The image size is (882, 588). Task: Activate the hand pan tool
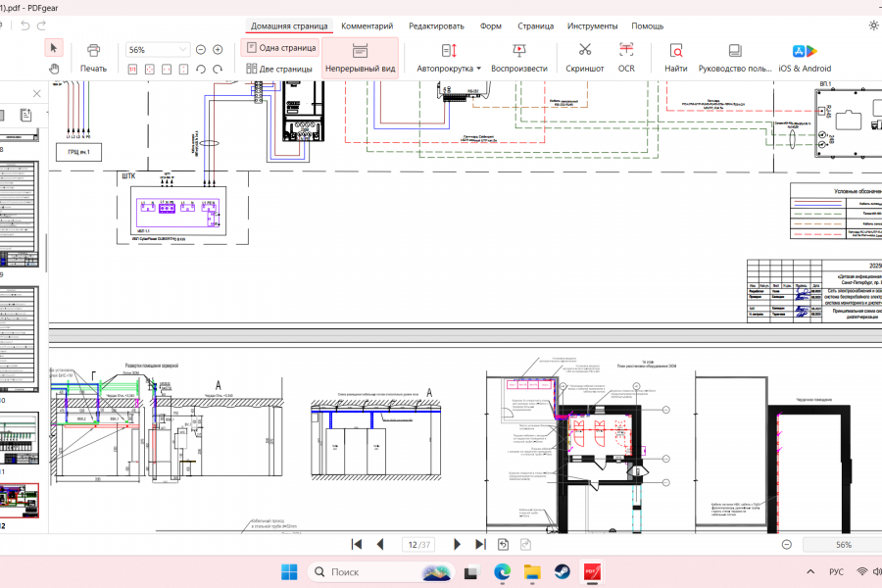pos(55,68)
